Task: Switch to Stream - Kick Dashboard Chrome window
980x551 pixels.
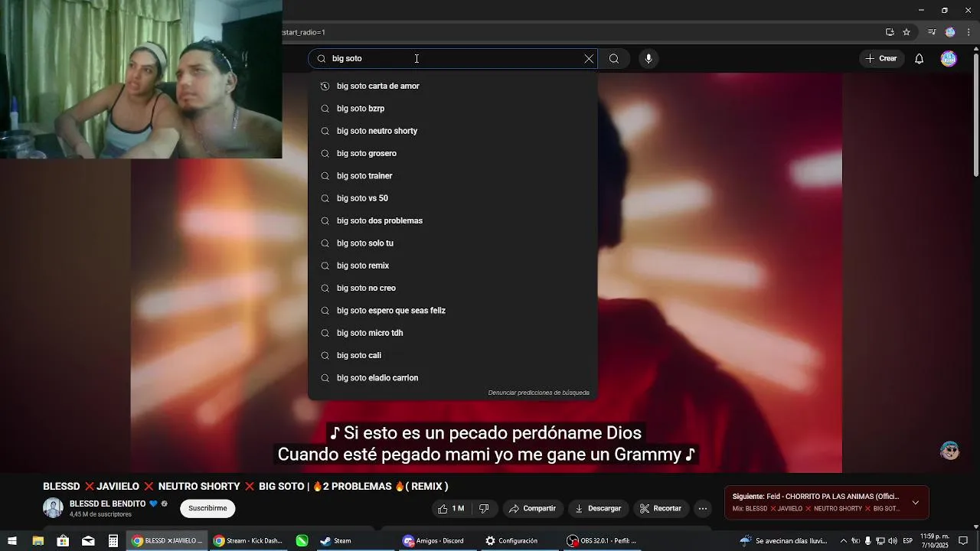Action: point(249,540)
